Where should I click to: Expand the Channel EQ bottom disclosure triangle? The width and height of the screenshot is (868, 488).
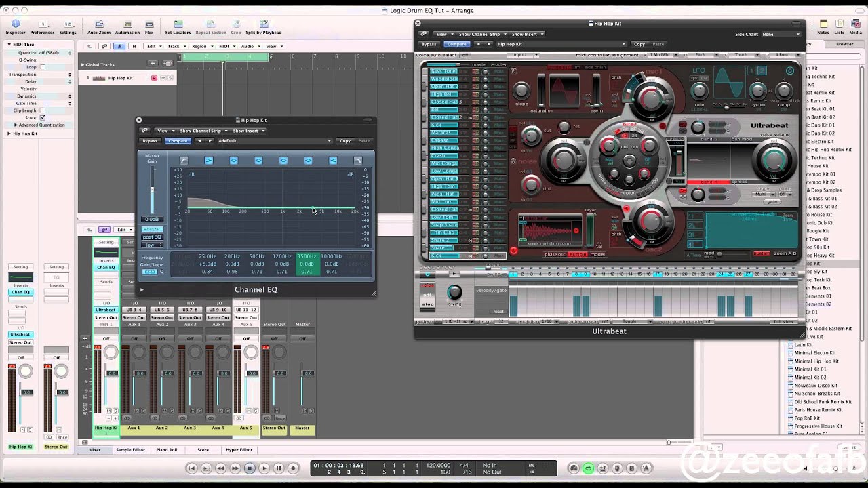(x=142, y=289)
